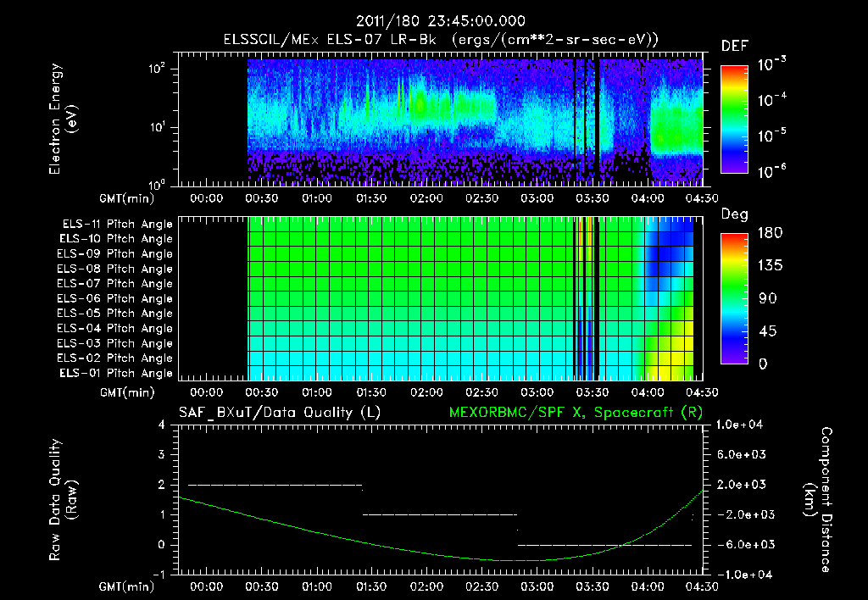Click the DEF scale bar's 10^-5 label
The width and height of the screenshot is (868, 600).
pos(771,136)
